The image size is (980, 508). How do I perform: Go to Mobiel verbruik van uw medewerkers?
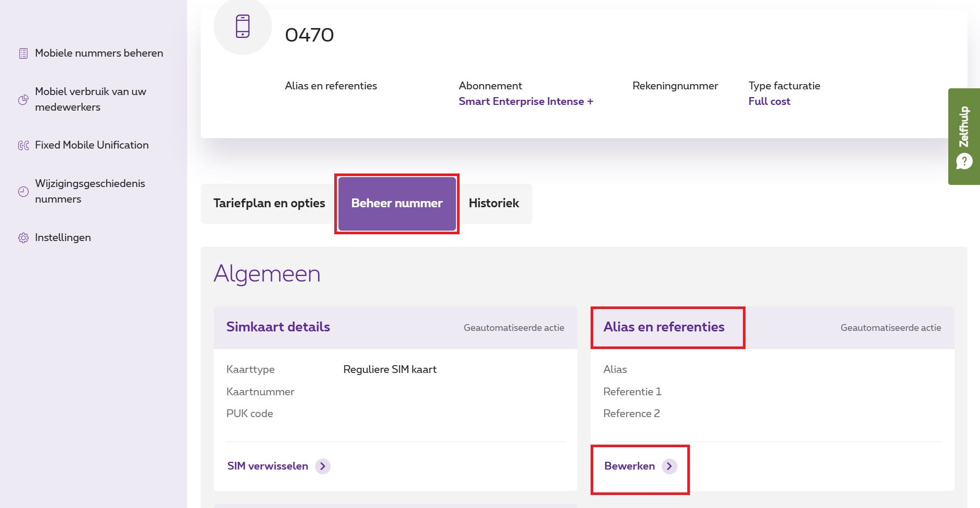[x=90, y=99]
